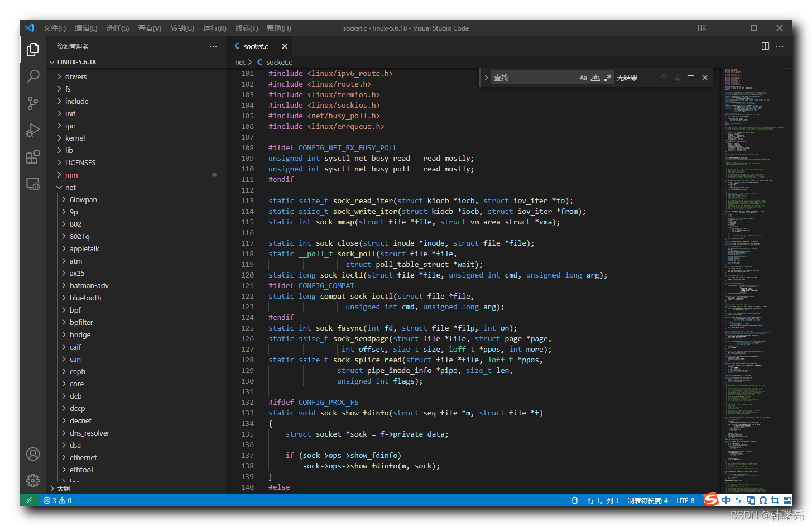Open the Sogou toolbox grid icon
Image resolution: width=812 pixels, height=526 pixels.
(x=787, y=500)
